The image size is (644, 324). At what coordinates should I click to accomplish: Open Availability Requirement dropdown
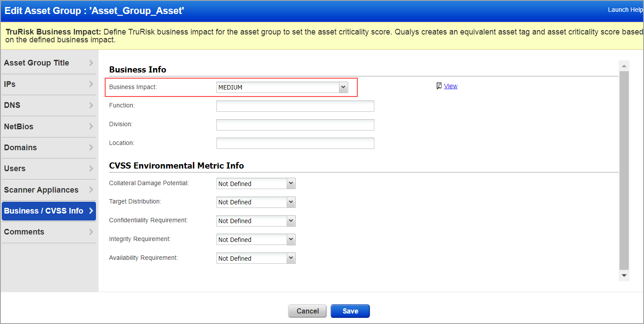tap(256, 259)
